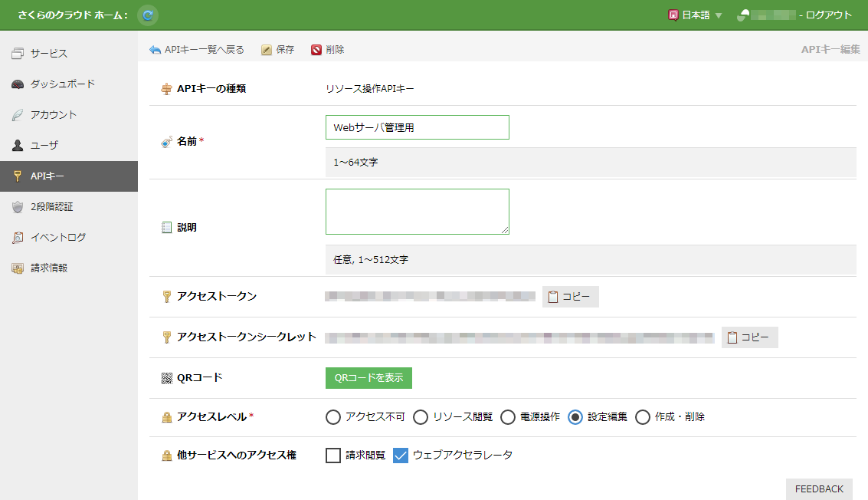Open the ダッシュボード sidebar item

click(x=63, y=84)
